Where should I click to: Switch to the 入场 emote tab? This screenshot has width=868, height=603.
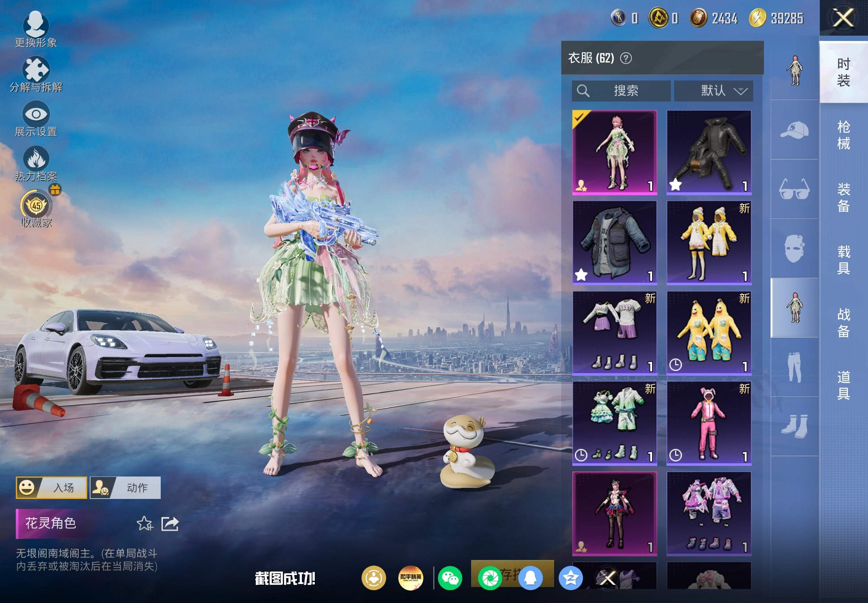pyautogui.click(x=51, y=488)
